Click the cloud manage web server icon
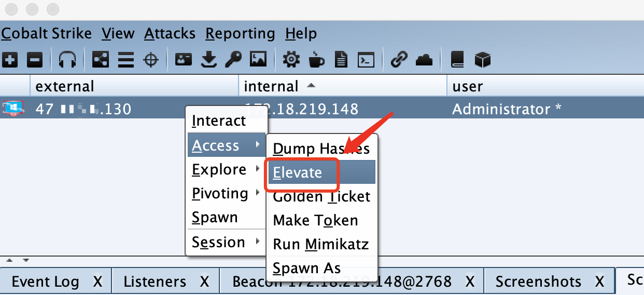This screenshot has height=295, width=644. pos(424,60)
